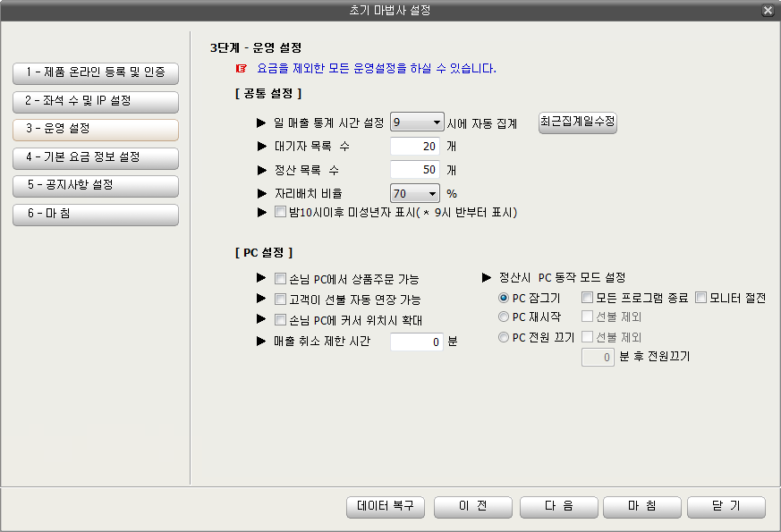Click the 최근집계일수정 button

pyautogui.click(x=578, y=122)
